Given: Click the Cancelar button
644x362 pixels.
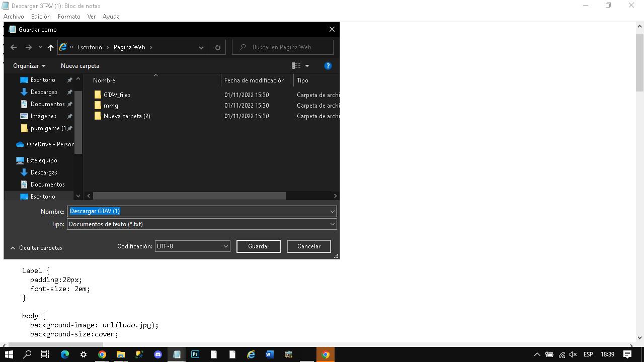Looking at the screenshot, I should [309, 246].
